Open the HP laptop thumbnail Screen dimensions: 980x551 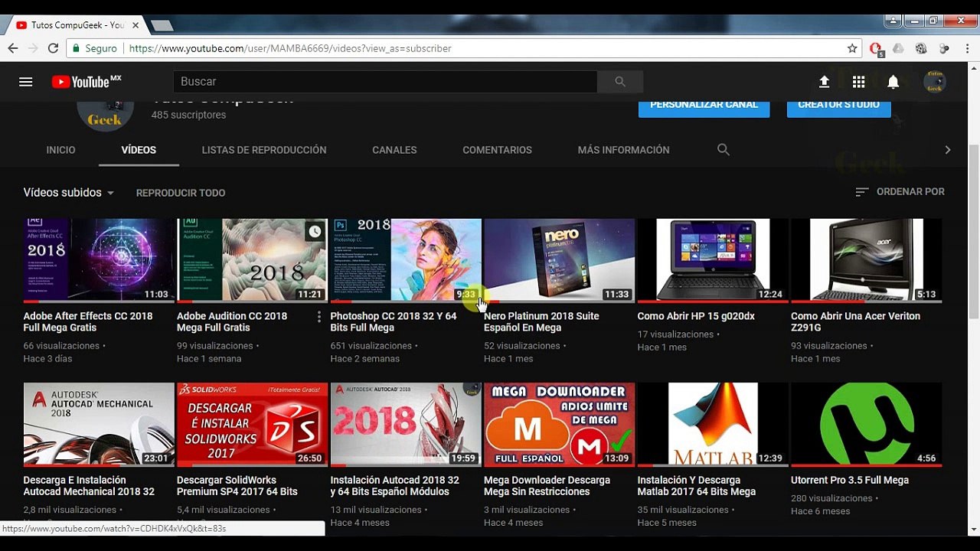pyautogui.click(x=713, y=260)
